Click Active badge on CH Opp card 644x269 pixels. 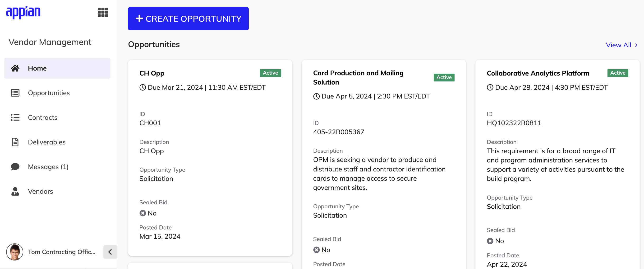(x=270, y=73)
